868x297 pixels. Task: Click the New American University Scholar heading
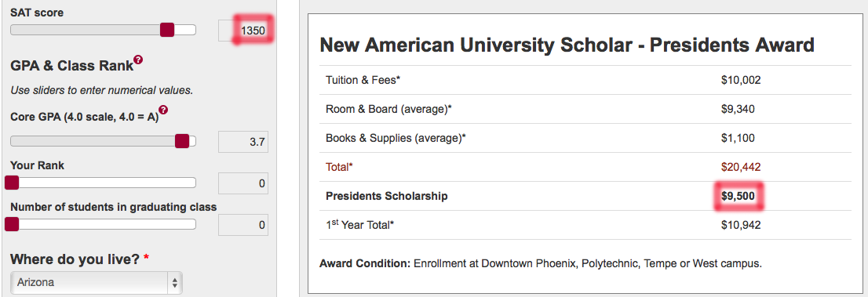point(567,45)
